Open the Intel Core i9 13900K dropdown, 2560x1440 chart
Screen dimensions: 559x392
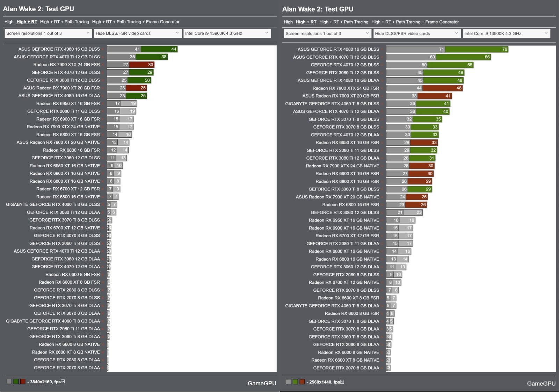pos(507,34)
